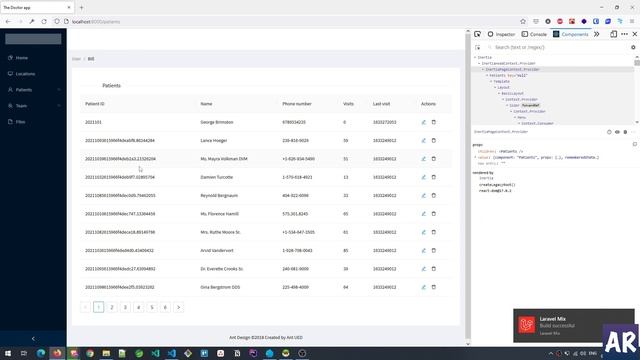Viewport: 640px width, 360px height.
Task: Edit Dr. Everette Crooks Sr. row
Action: click(x=424, y=269)
